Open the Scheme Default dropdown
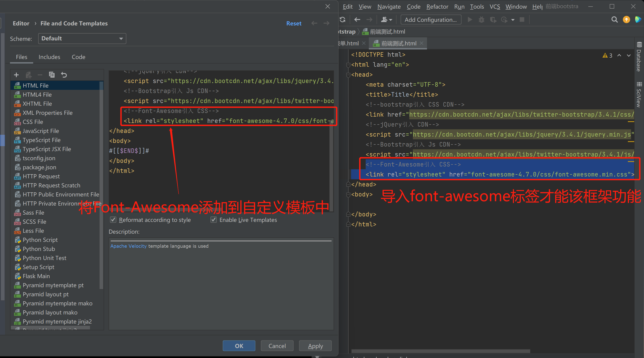This screenshot has width=644, height=358. click(82, 39)
